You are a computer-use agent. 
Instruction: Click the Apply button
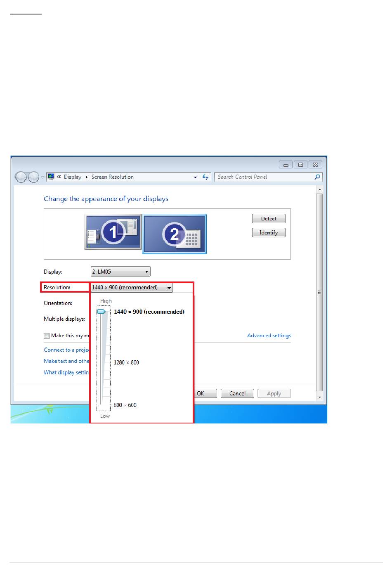coord(274,393)
